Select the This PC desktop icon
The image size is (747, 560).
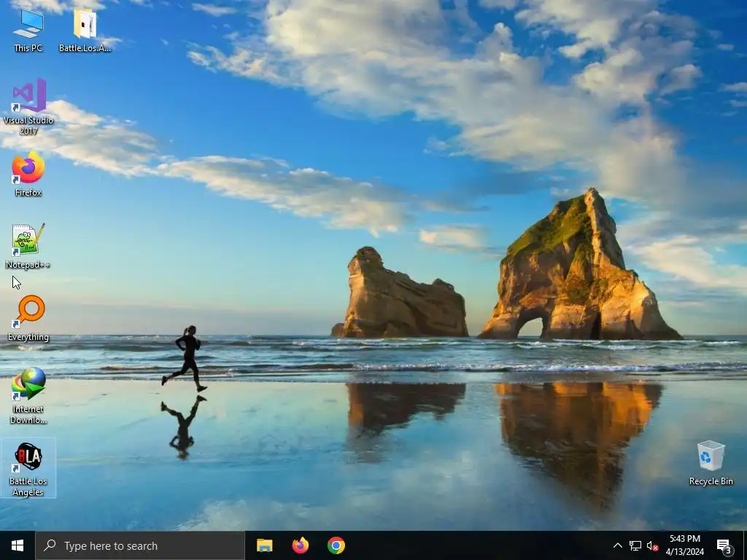click(x=28, y=30)
